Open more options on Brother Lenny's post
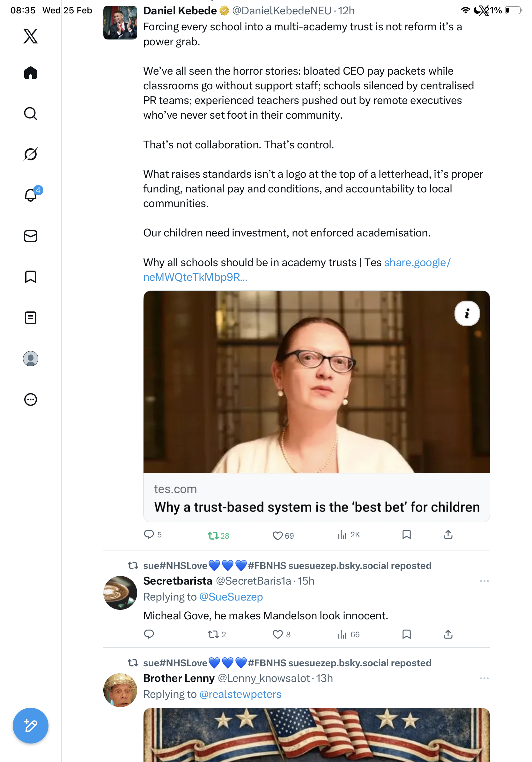 pyautogui.click(x=484, y=678)
